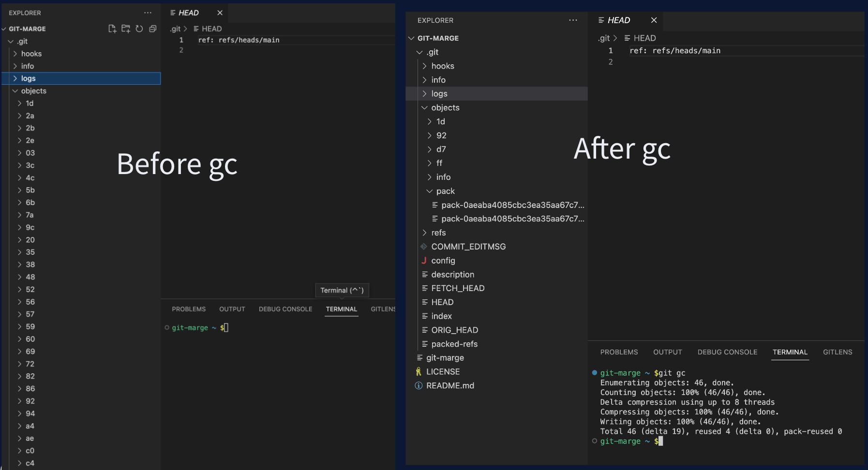Collapse all folders in Explorer
This screenshot has width=868, height=470.
tap(153, 29)
